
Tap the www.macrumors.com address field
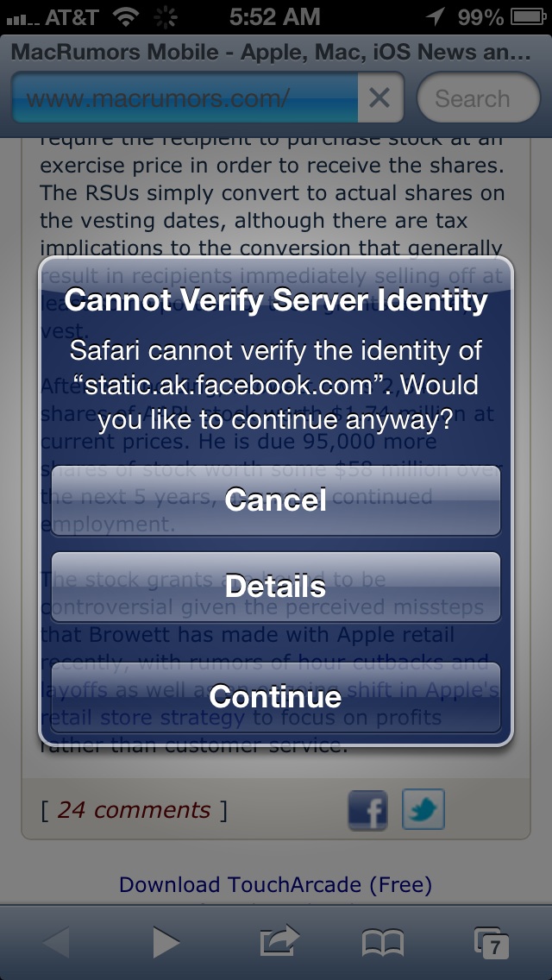pos(185,97)
